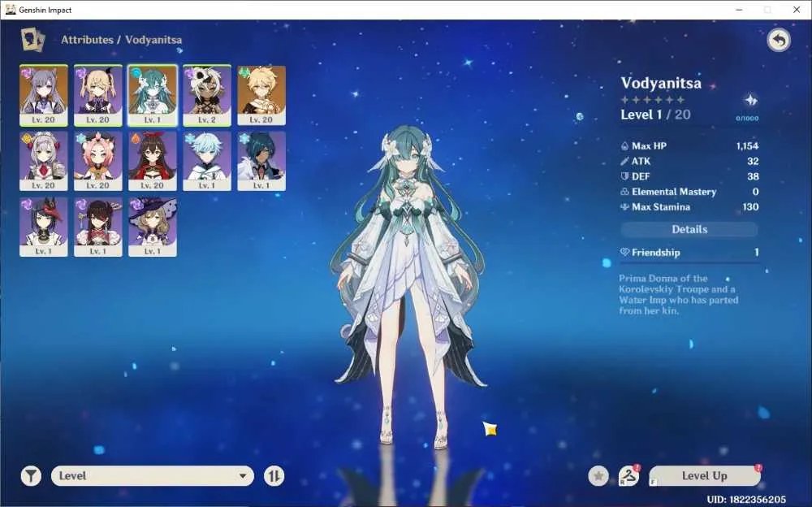Choose Noelle's portrait card
This screenshot has height=507, width=812.
(44, 161)
